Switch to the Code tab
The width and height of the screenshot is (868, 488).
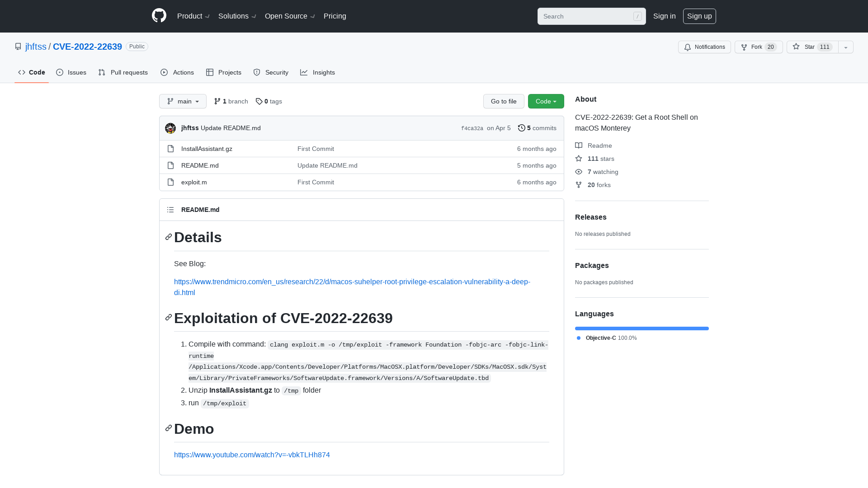(32, 72)
